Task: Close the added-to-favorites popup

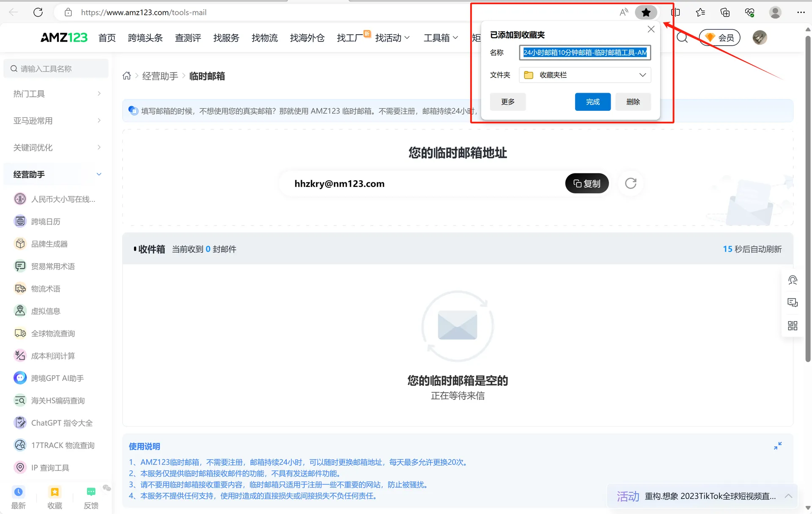Action: (x=651, y=29)
